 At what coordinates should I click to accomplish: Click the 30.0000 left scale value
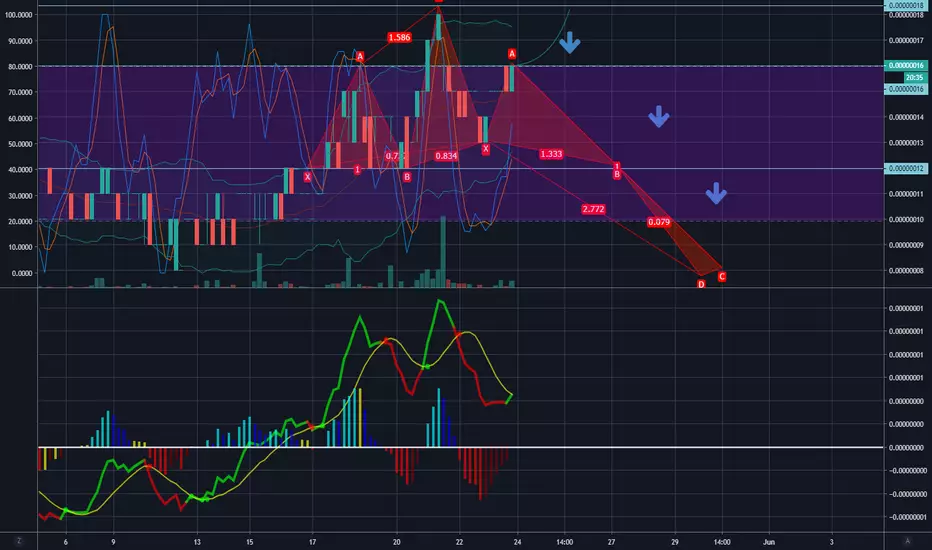[x=20, y=196]
